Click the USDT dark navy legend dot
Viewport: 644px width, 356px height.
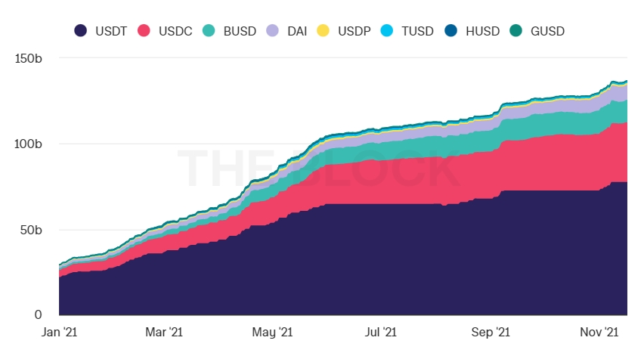[80, 31]
